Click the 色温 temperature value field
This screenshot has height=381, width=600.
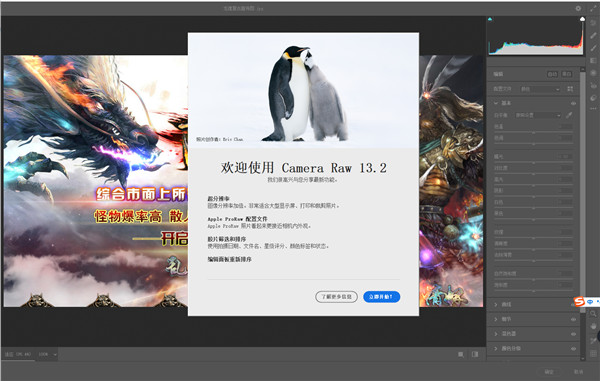[565, 126]
